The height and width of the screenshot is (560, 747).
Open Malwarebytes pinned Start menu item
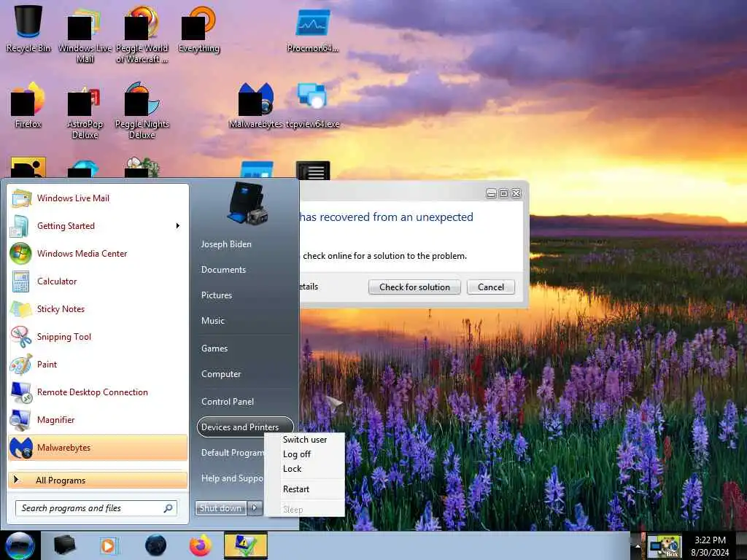[98, 447]
